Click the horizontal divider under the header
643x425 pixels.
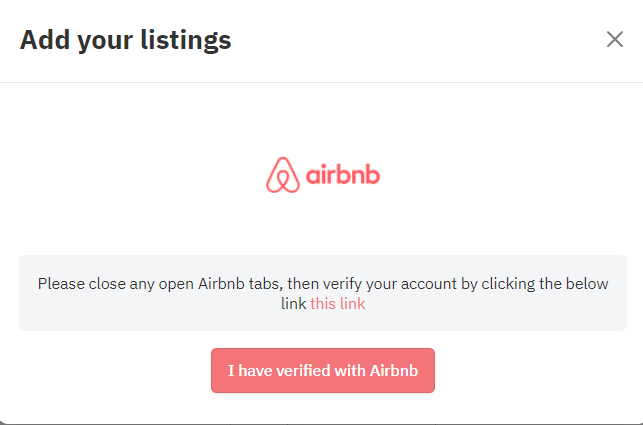click(322, 82)
